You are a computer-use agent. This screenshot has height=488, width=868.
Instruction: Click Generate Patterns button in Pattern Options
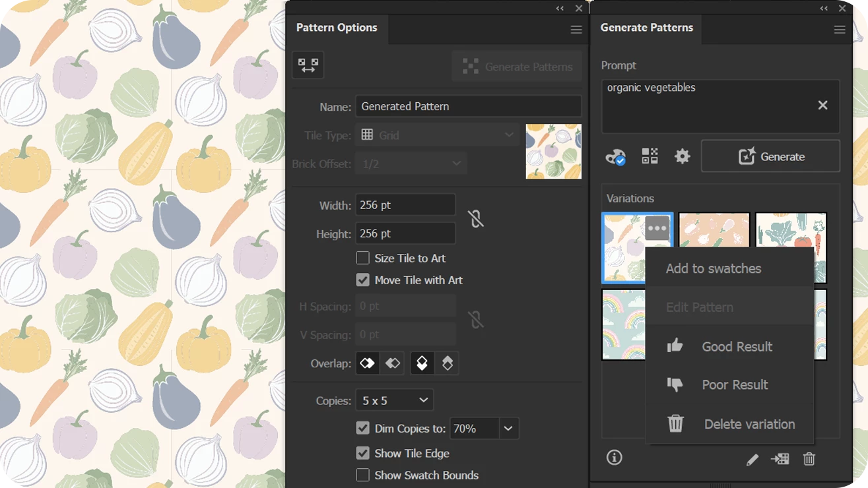pyautogui.click(x=517, y=67)
